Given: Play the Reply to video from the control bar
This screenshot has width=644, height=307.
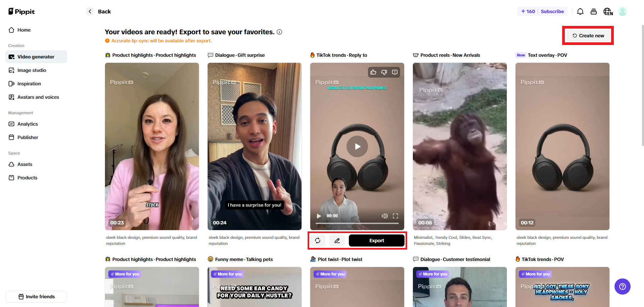Looking at the screenshot, I should click(319, 216).
